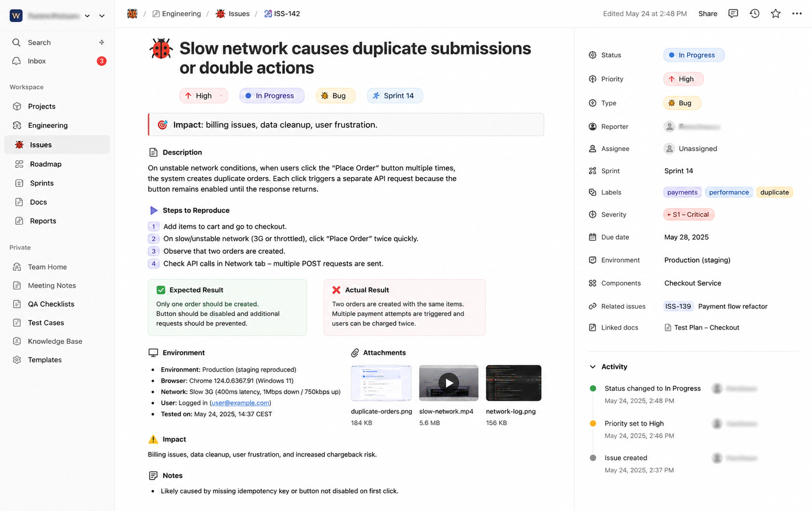
Task: Click the Notes section icon
Action: tap(153, 476)
